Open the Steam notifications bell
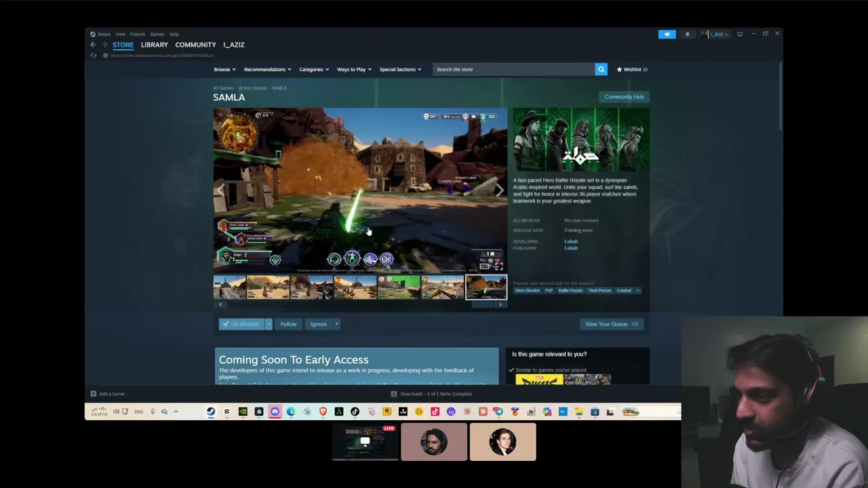Image resolution: width=868 pixels, height=488 pixels. click(x=687, y=34)
